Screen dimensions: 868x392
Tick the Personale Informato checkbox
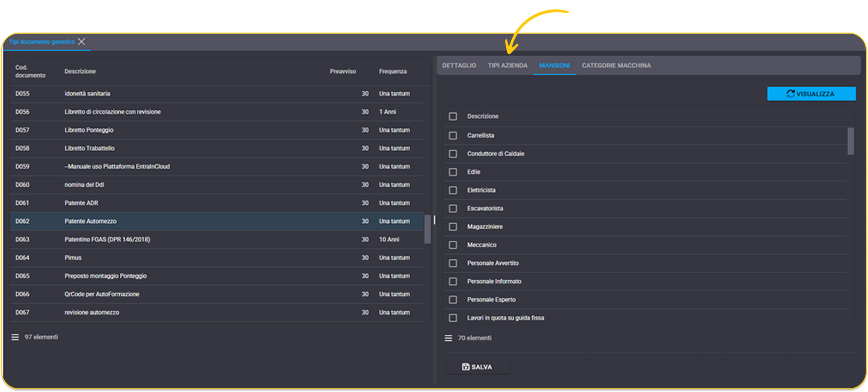[453, 281]
